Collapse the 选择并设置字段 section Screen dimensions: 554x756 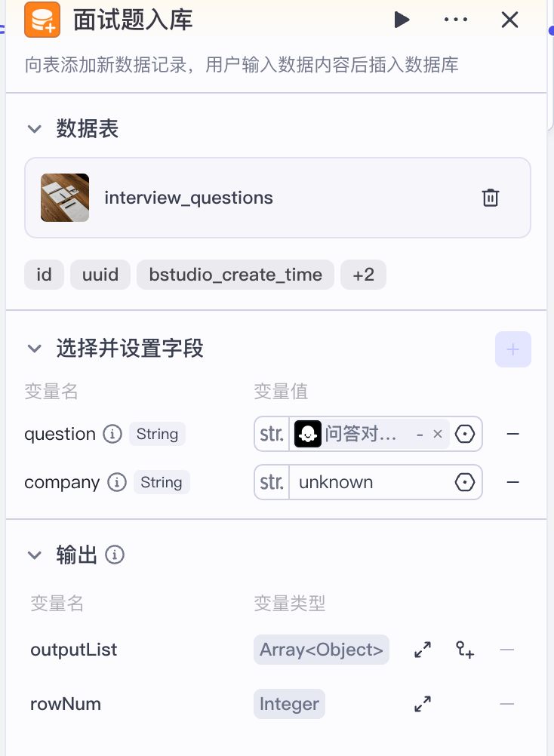pyautogui.click(x=34, y=348)
